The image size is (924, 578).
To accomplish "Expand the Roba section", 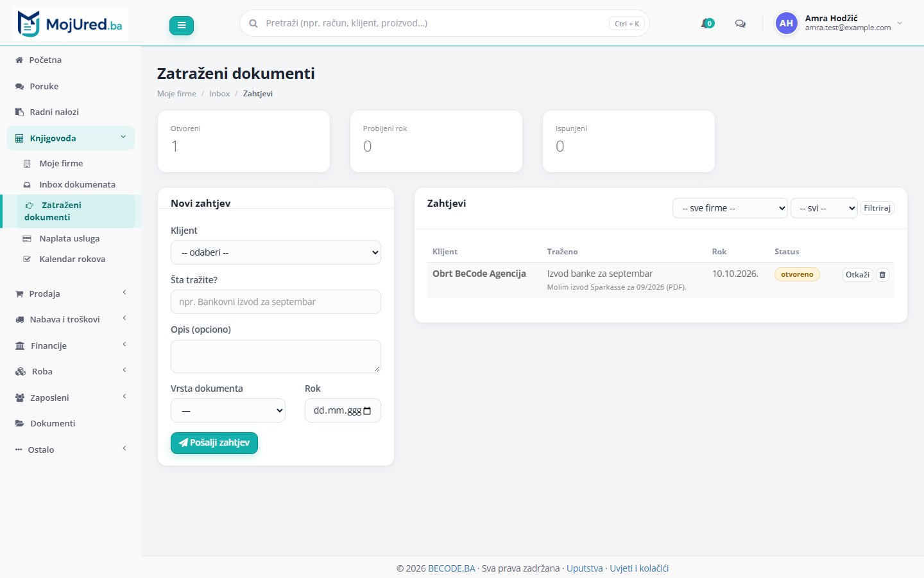I will 71,371.
